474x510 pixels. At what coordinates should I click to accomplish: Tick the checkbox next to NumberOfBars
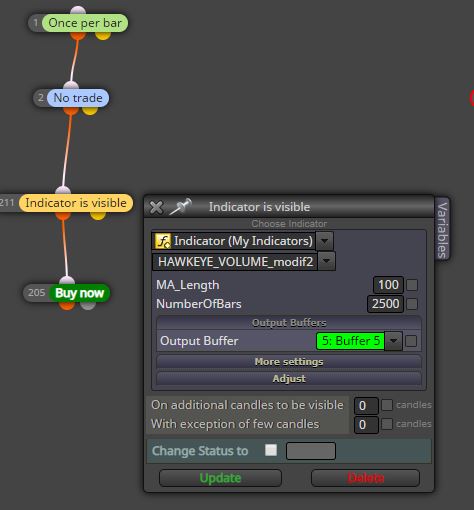[x=412, y=304]
